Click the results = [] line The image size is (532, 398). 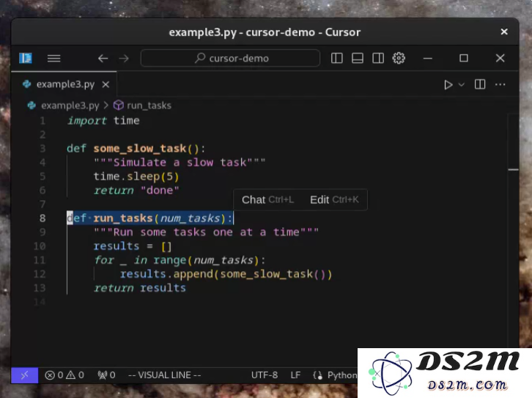pyautogui.click(x=133, y=246)
